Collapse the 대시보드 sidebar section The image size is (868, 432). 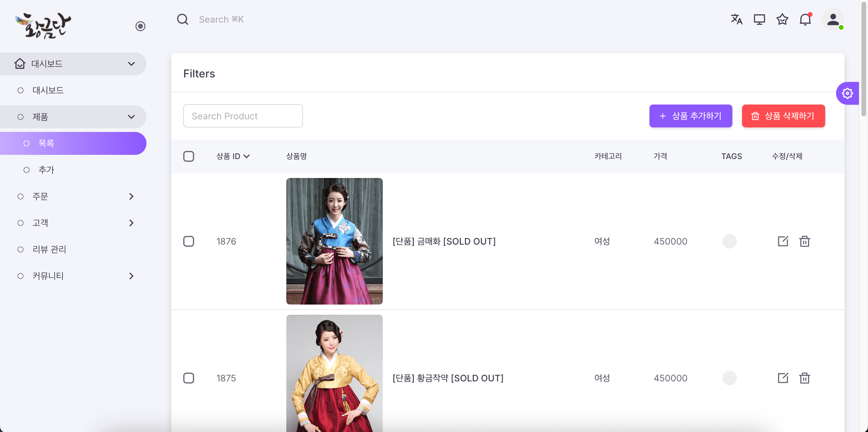[131, 64]
